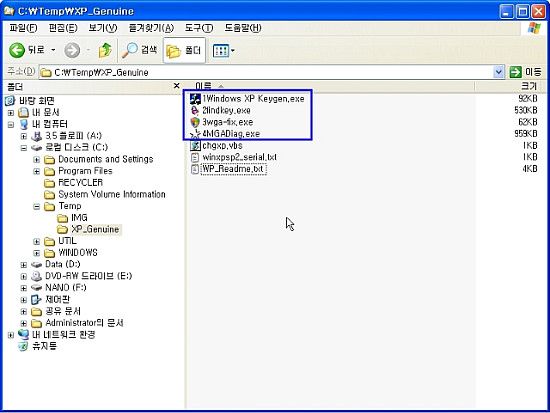Open the File (파일) menu
Image resolution: width=550 pixels, height=413 pixels.
click(23, 28)
